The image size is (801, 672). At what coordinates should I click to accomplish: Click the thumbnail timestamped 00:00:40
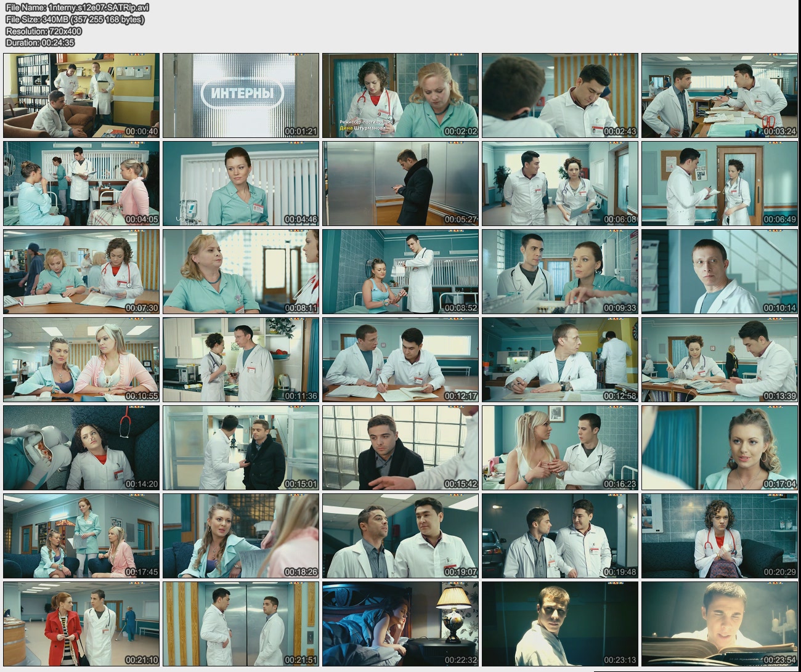click(x=81, y=95)
